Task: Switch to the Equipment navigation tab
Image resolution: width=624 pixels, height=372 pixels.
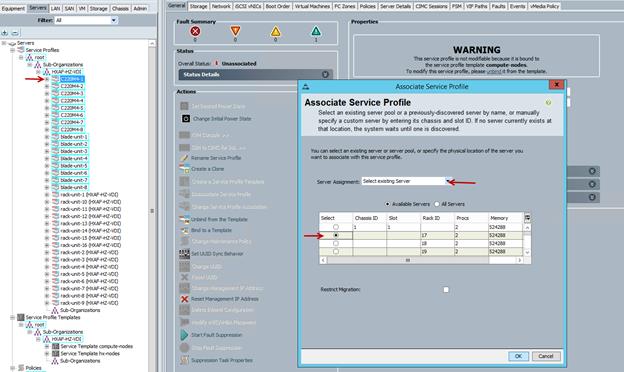Action: [x=13, y=8]
